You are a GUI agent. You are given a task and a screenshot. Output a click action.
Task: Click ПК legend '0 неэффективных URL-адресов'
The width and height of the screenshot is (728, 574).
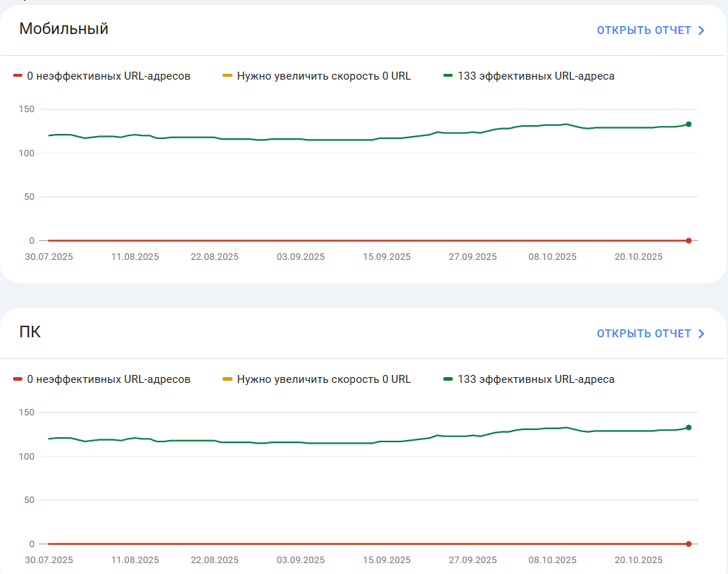[x=109, y=379]
